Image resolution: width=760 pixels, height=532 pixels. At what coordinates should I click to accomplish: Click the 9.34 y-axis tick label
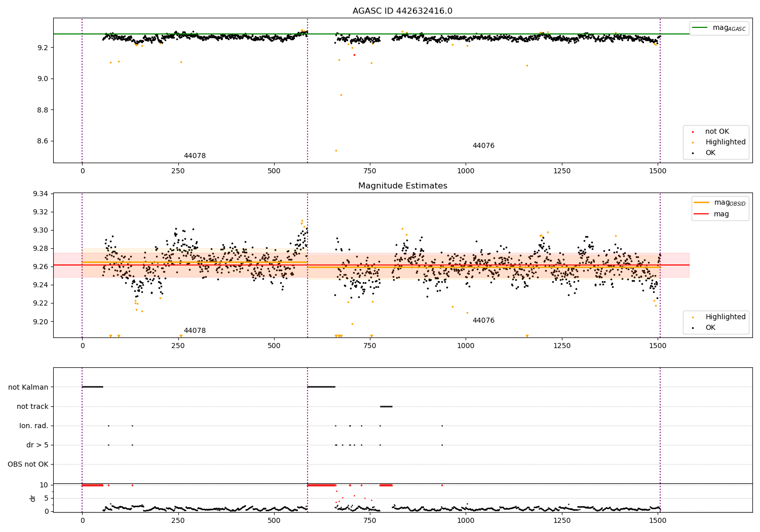coord(40,194)
